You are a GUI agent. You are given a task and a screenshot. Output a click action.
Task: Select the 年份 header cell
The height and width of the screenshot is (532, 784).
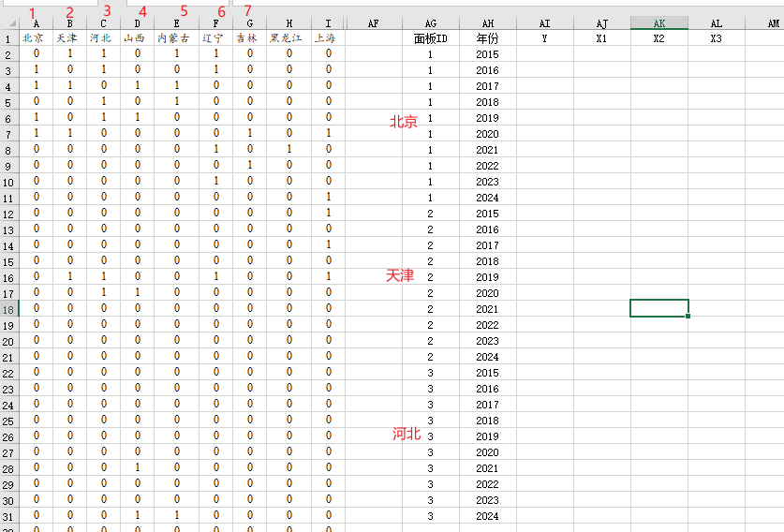click(487, 38)
